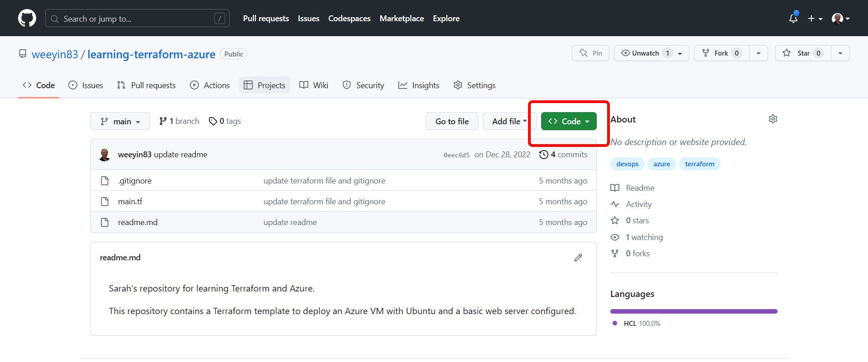The width and height of the screenshot is (868, 362).
Task: Open the Add file dropdown
Action: (509, 121)
